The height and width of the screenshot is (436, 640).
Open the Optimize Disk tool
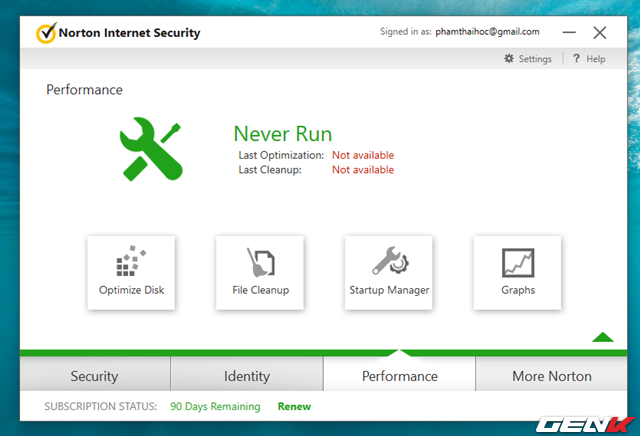[x=131, y=273]
